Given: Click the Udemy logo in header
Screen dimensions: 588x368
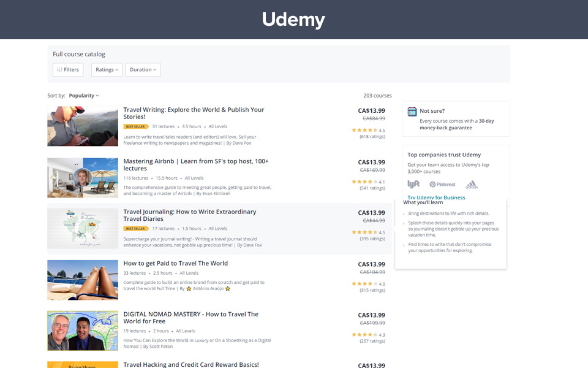Looking at the screenshot, I should (293, 20).
